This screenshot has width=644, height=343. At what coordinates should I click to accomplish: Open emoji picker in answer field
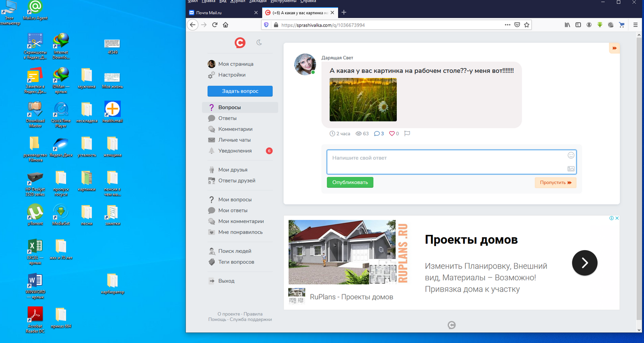[x=571, y=155]
